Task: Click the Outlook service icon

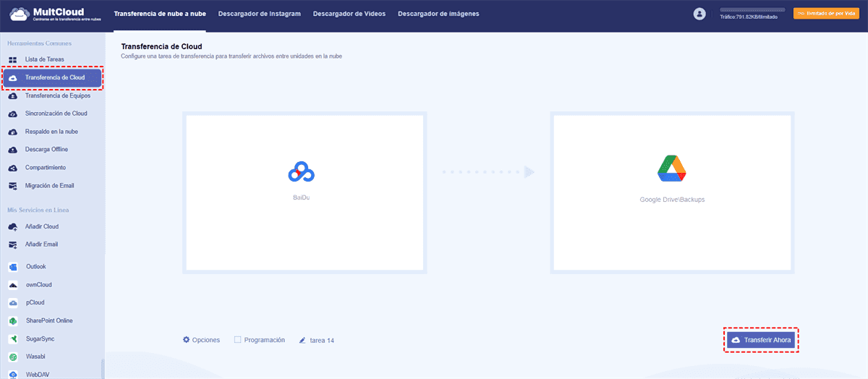Action: 13,267
